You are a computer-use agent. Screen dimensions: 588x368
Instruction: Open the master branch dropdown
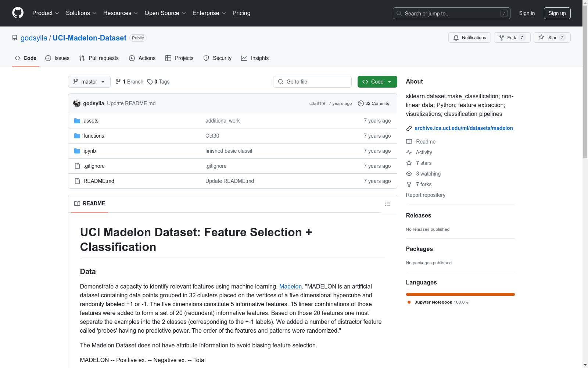tap(89, 82)
